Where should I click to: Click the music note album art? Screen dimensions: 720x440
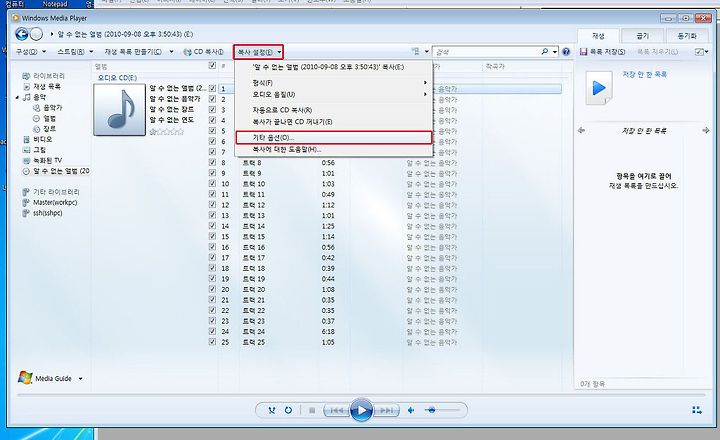point(119,109)
